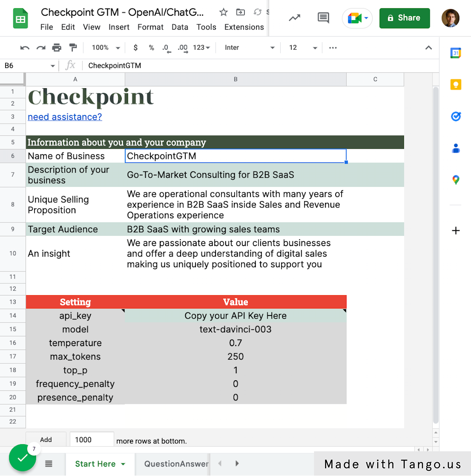The width and height of the screenshot is (471, 476).
Task: Open the Extensions menu
Action: [x=244, y=27]
